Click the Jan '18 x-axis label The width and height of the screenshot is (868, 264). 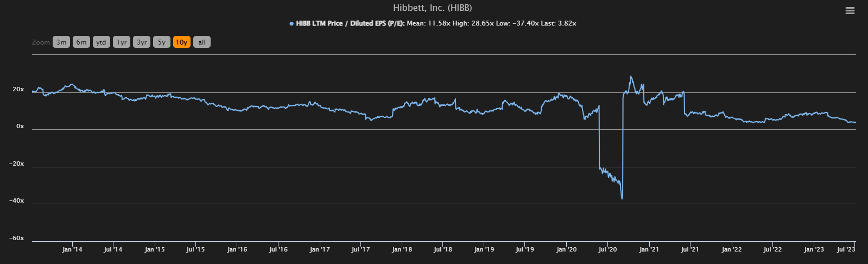tap(402, 249)
